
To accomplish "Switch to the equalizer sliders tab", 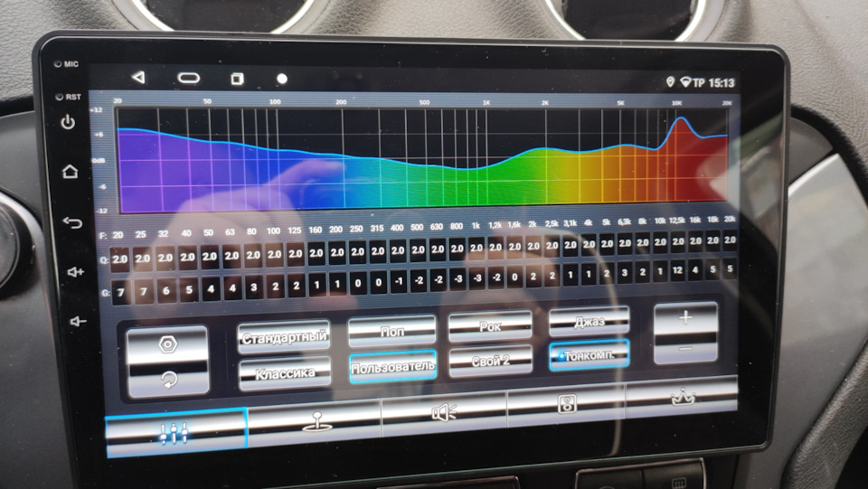I will pyautogui.click(x=176, y=432).
